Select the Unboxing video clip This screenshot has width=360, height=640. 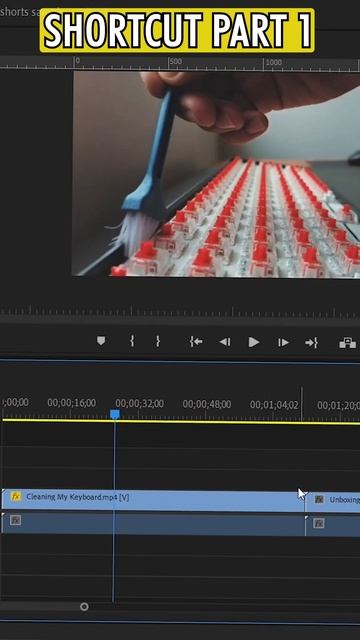tap(333, 502)
